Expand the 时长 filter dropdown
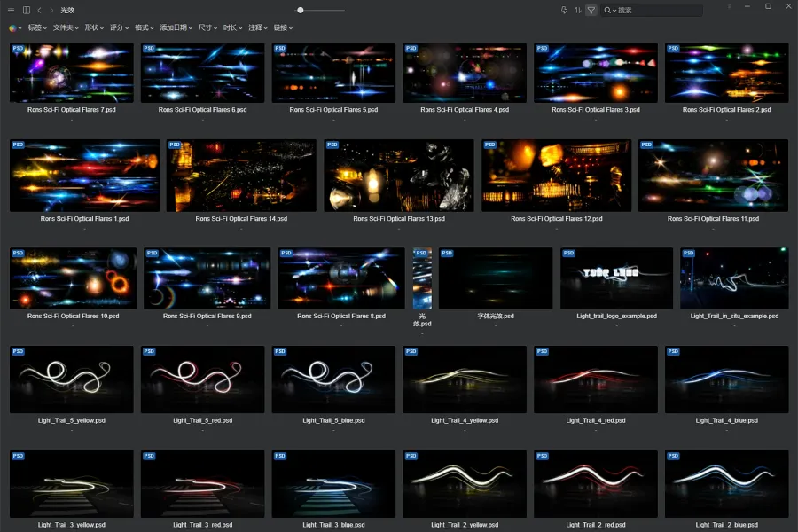 (232, 28)
